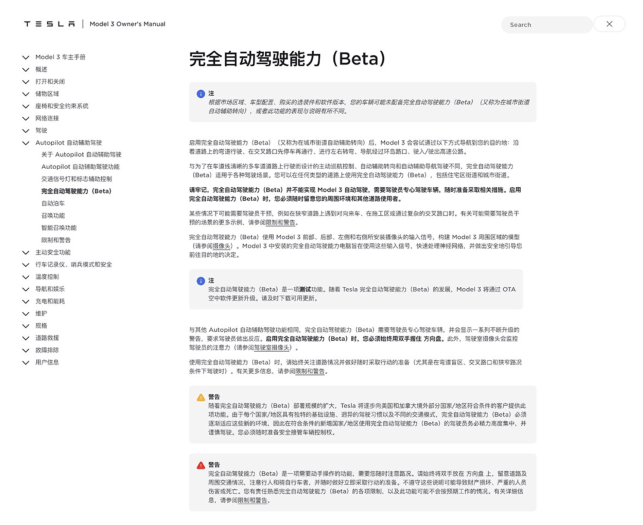Click the 网络连接 sidebar label

[47, 118]
